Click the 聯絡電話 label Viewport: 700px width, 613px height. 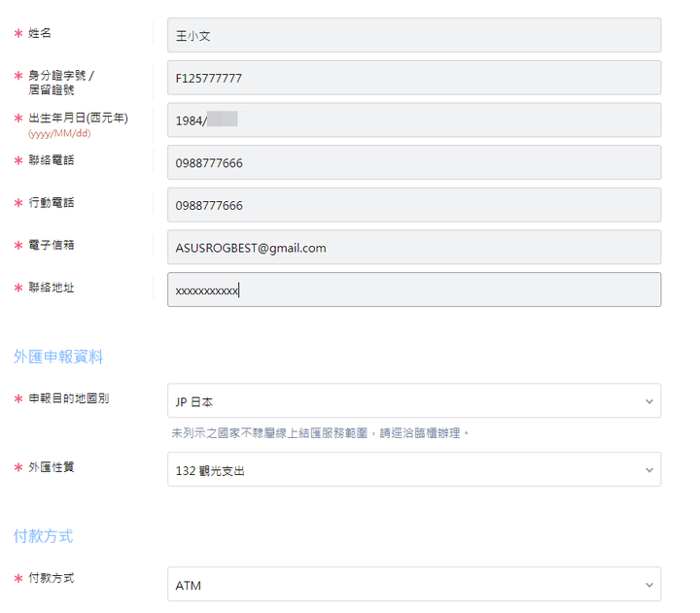pyautogui.click(x=52, y=160)
